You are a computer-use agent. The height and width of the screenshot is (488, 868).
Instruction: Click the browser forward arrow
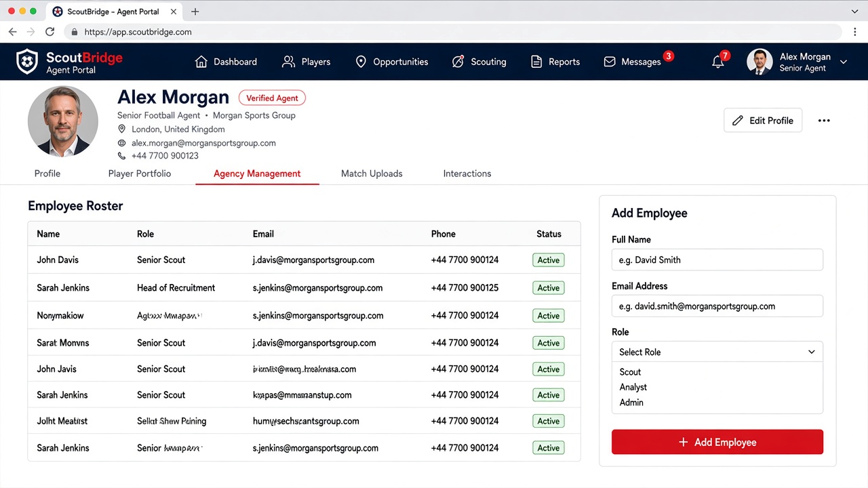(31, 32)
